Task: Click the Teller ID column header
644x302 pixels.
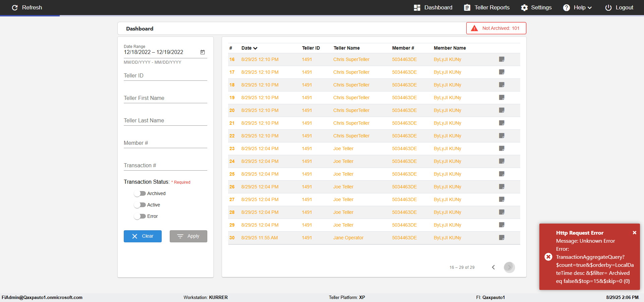Action: [311, 48]
